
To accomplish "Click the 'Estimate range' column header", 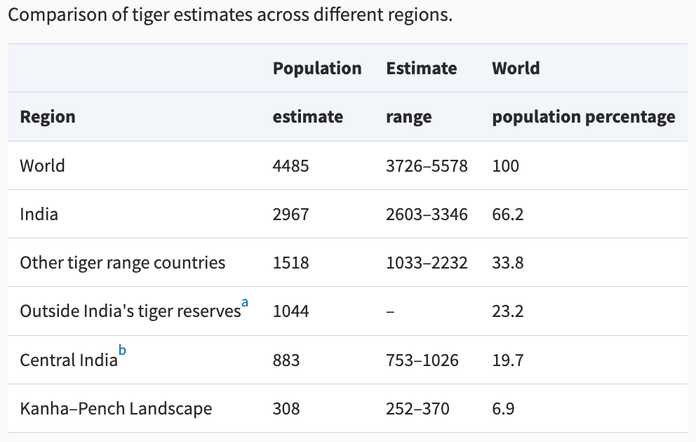I will tap(421, 92).
